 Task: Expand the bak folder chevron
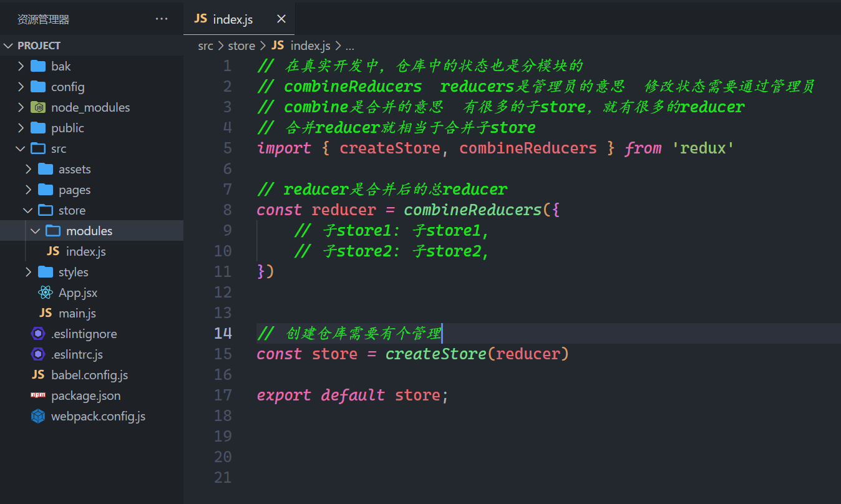tap(21, 66)
